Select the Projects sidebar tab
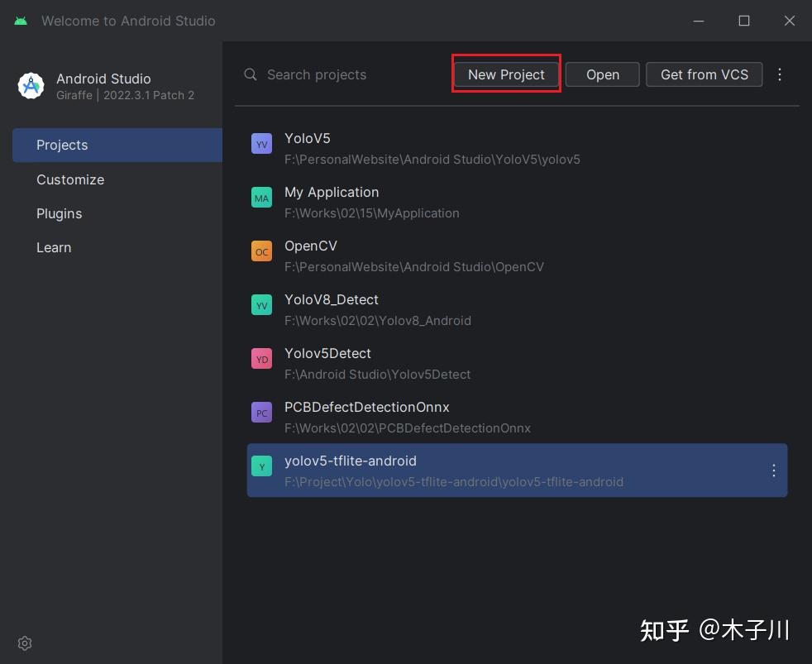Image resolution: width=812 pixels, height=664 pixels. [x=62, y=145]
